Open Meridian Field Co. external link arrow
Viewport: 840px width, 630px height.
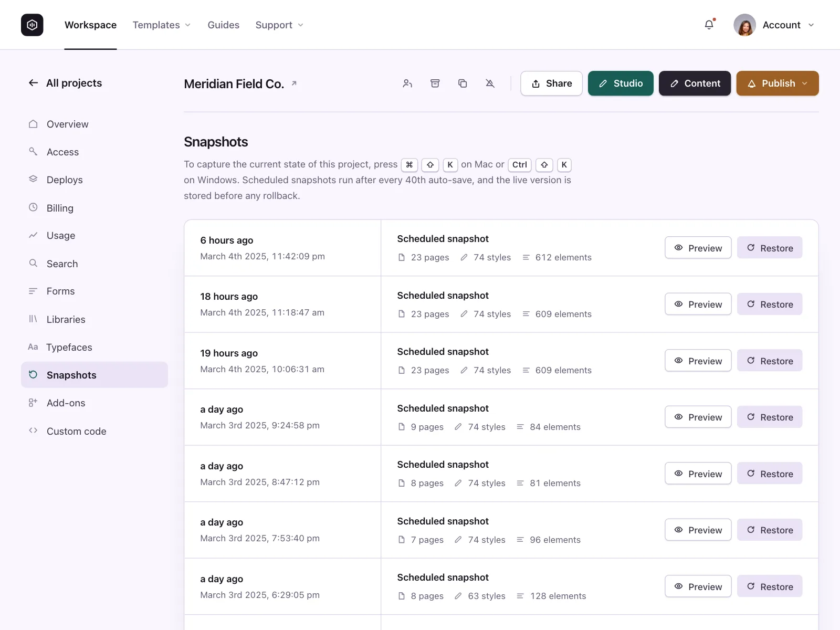point(294,83)
